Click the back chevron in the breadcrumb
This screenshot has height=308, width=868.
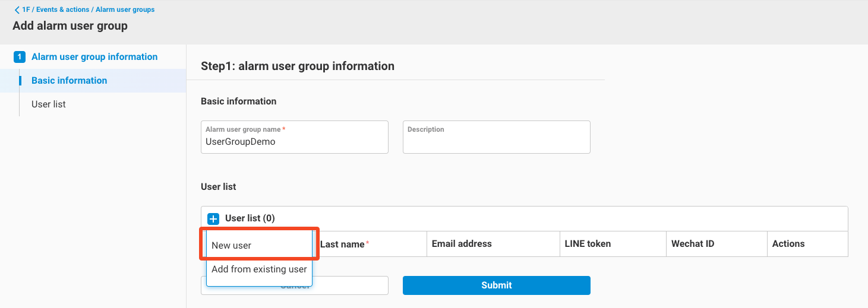(17, 9)
